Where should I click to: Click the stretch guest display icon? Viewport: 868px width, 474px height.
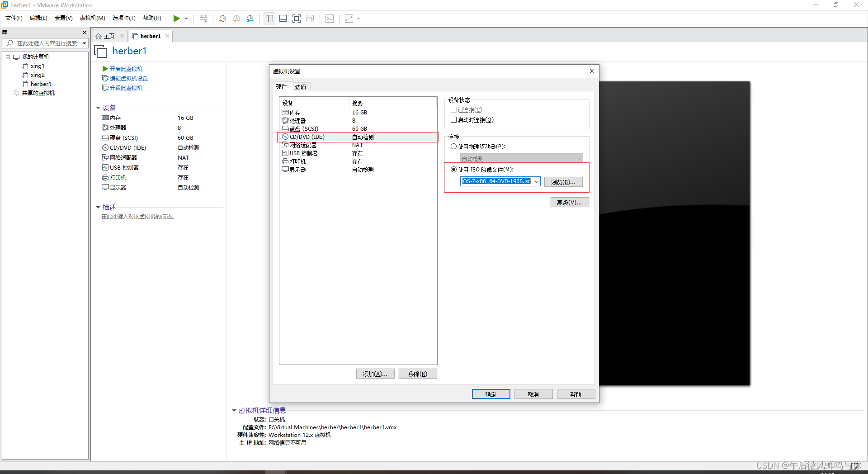tap(349, 19)
